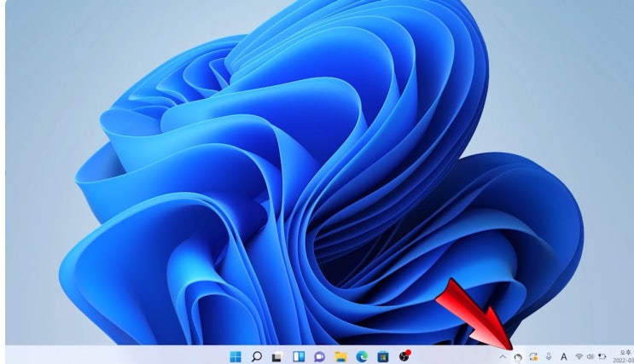Launch Microsoft Edge browser

(x=362, y=356)
